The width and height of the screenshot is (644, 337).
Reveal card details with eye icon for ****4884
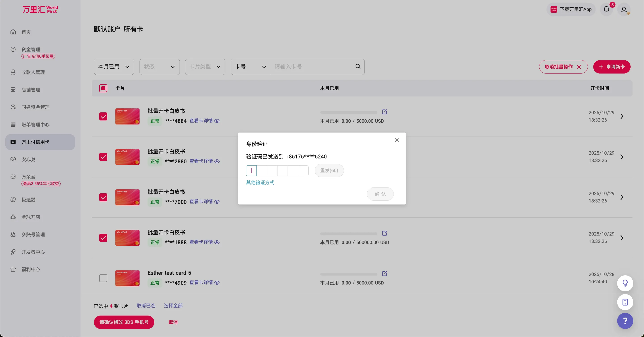(x=217, y=121)
